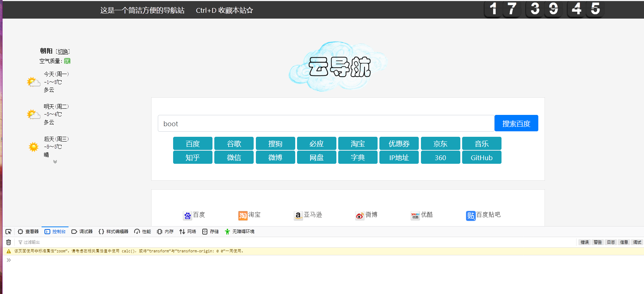Open the Network (网络) tab
Viewport: 644px width, 294px height.
[188, 232]
